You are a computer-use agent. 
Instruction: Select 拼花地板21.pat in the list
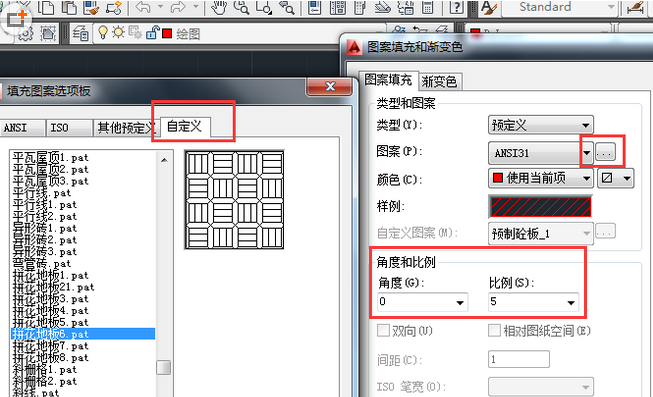pos(53,287)
